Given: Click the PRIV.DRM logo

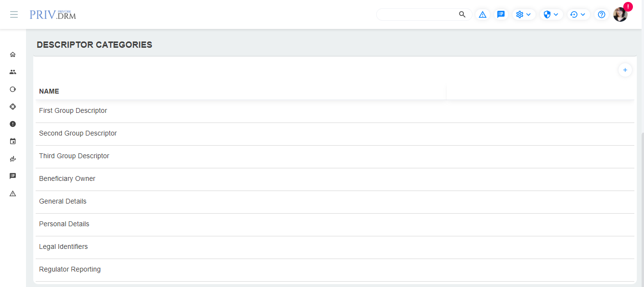Looking at the screenshot, I should [53, 14].
